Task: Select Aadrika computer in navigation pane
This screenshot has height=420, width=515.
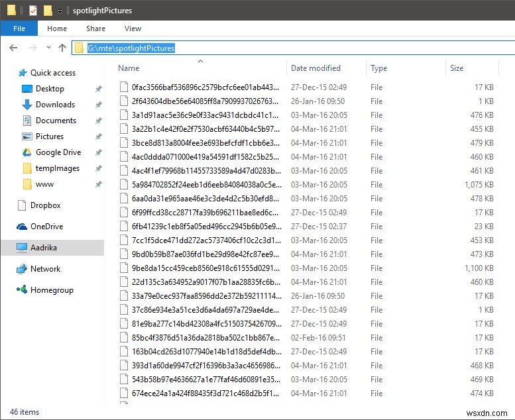Action: (x=52, y=248)
